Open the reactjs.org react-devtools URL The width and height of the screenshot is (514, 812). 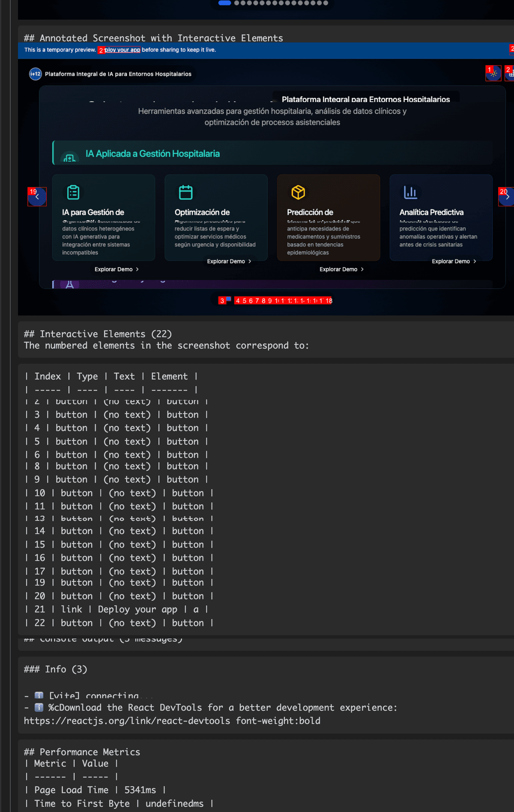point(127,721)
